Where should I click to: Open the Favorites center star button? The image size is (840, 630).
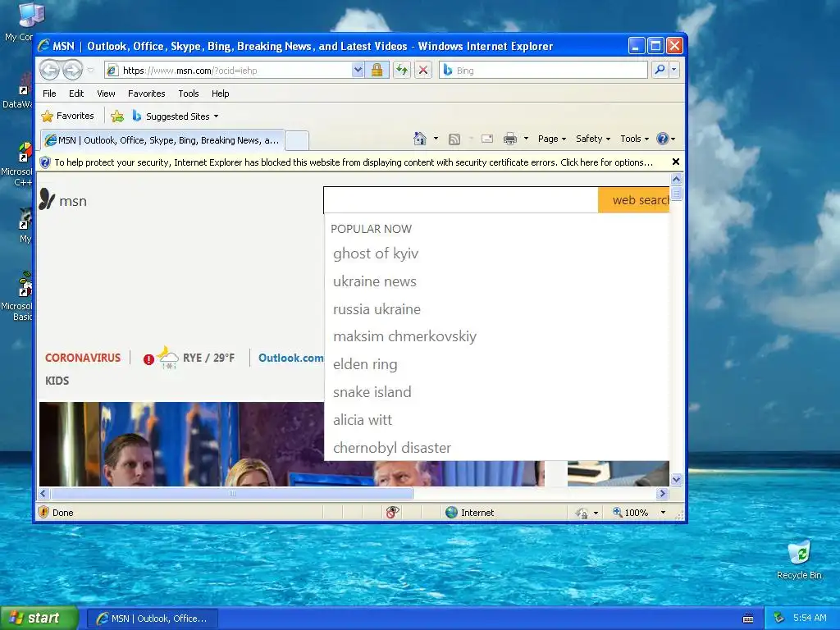tap(67, 116)
